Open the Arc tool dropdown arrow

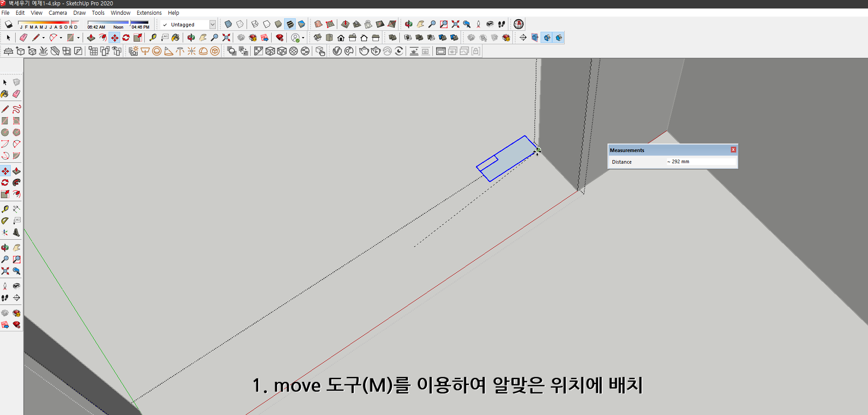pyautogui.click(x=61, y=38)
